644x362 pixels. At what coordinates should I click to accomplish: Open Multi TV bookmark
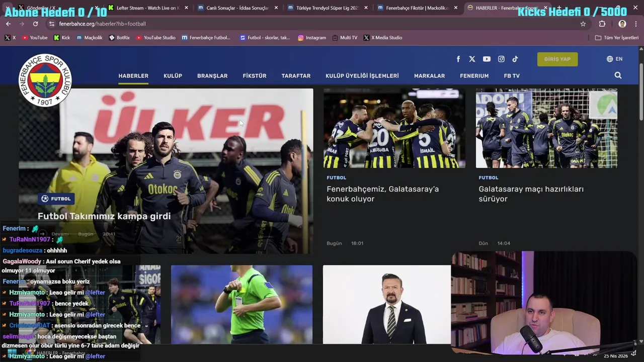coord(345,38)
